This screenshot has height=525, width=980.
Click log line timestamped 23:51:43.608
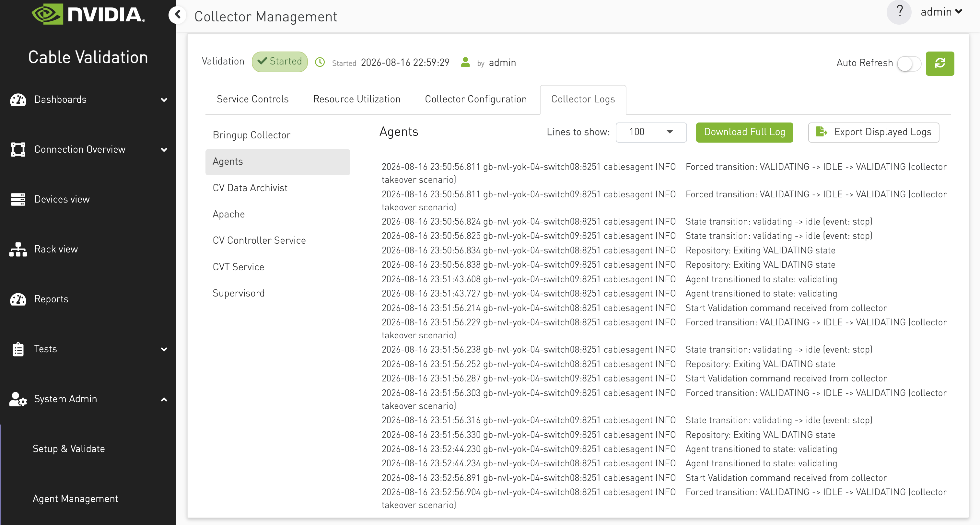point(609,279)
